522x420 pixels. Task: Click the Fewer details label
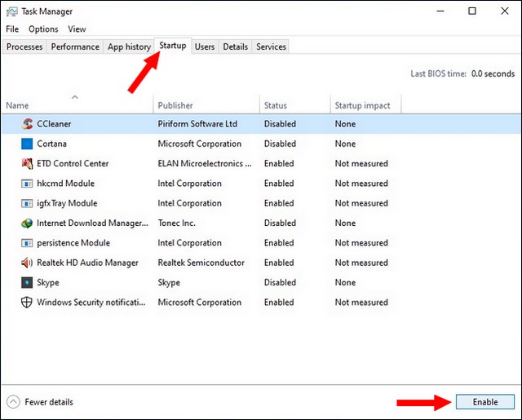point(49,402)
